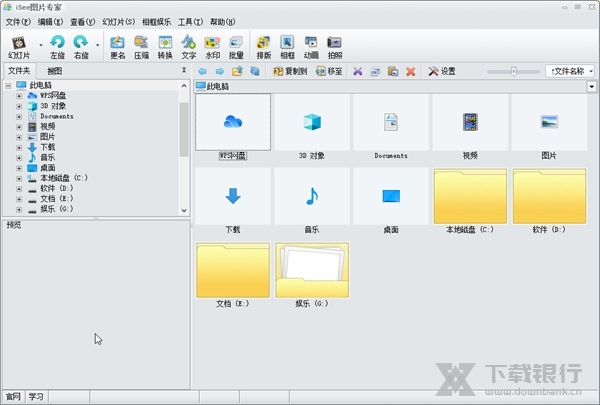Viewport: 600px width, 405px height.
Task: Open the 帮助(H) menu
Action: click(x=223, y=22)
